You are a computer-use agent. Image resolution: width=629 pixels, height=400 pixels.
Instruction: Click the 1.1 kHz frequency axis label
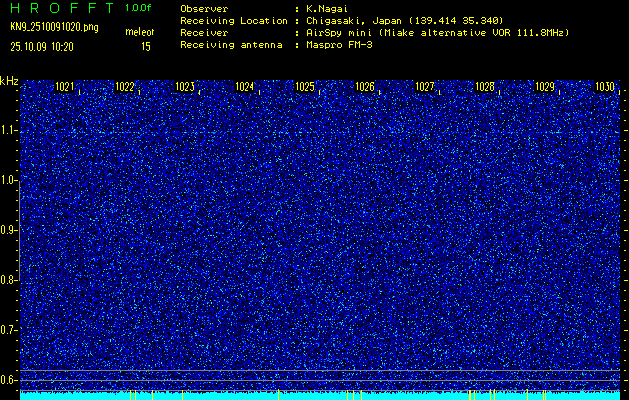(x=9, y=131)
